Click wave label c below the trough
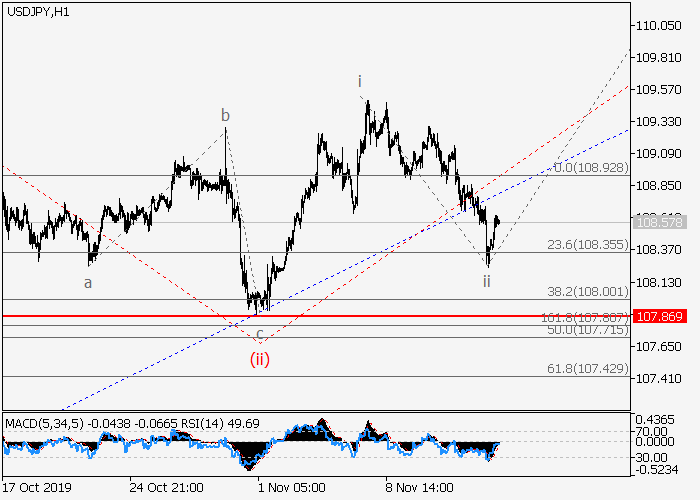This screenshot has height=500, width=700. coord(260,334)
